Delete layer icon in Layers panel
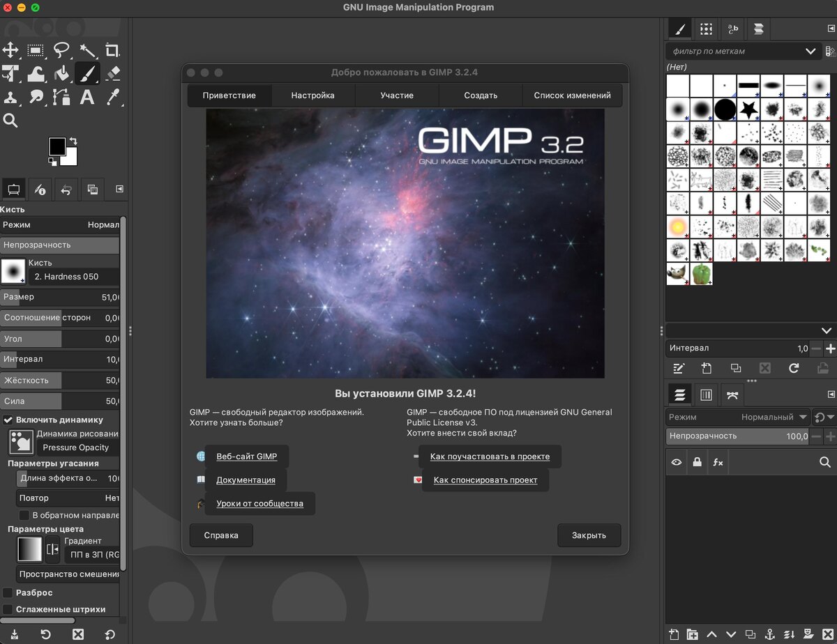Screen dimensions: 837x644 click(828, 634)
